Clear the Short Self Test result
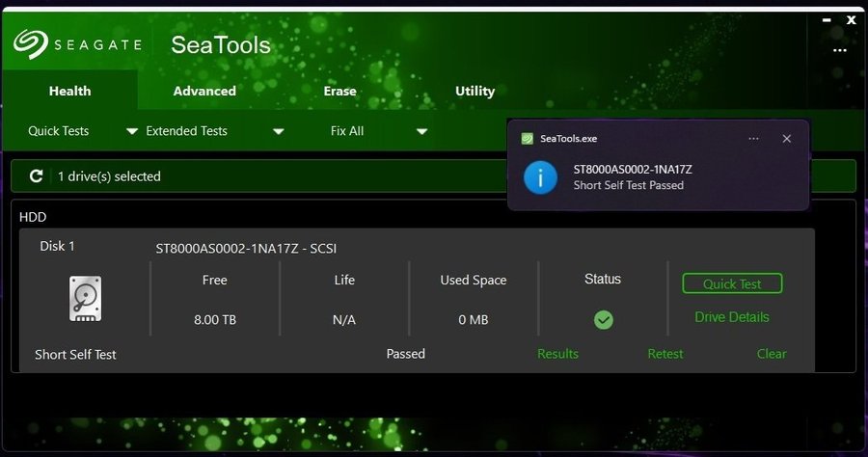The image size is (868, 457). [772, 354]
